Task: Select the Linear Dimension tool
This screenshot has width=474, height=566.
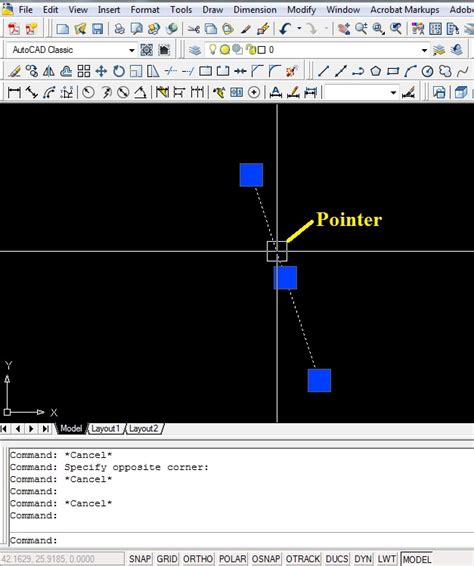Action: pos(14,92)
